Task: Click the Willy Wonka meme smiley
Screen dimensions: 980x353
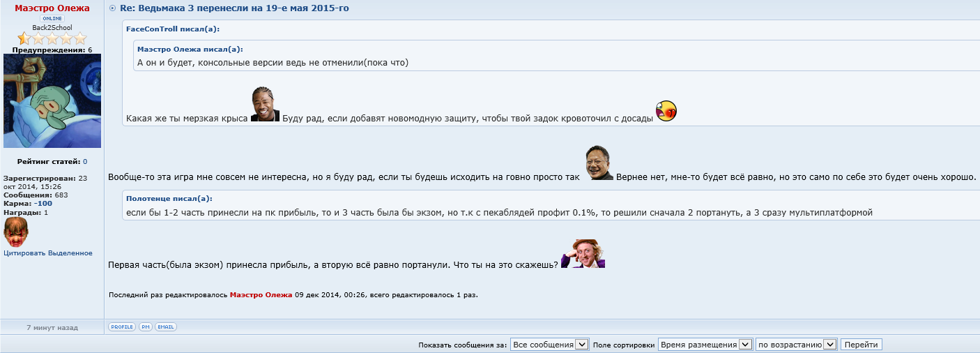Action: pos(583,254)
